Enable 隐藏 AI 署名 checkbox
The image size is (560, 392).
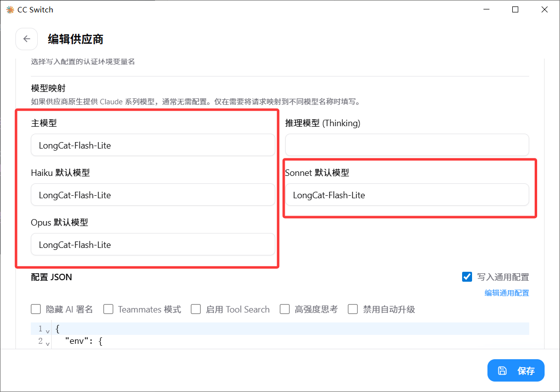click(36, 309)
